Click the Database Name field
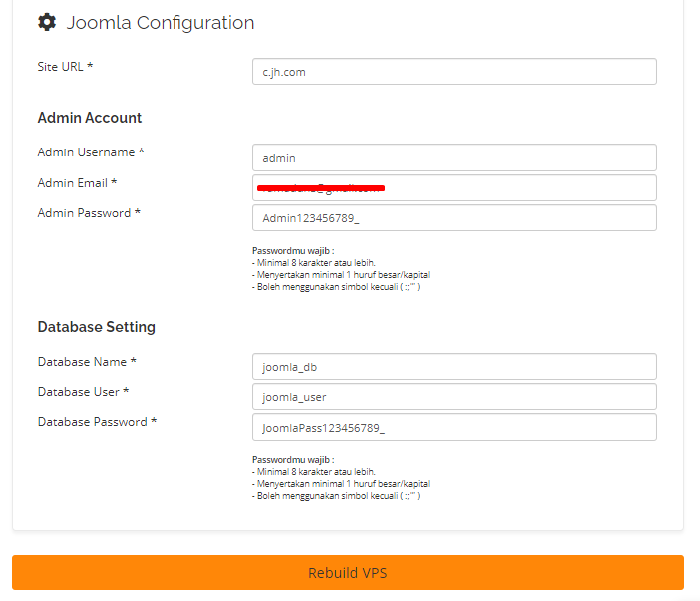Image resolution: width=700 pixels, height=601 pixels. [455, 367]
